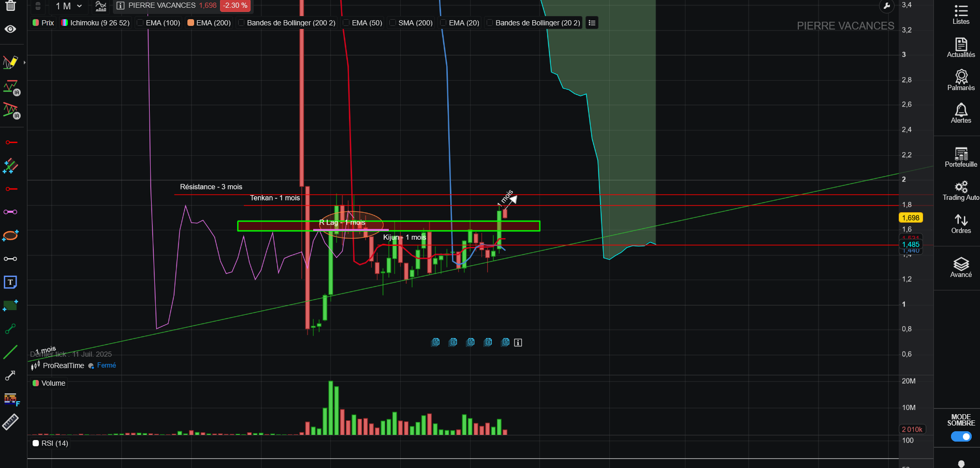Viewport: 980px width, 468px height.
Task: Enable the EMA (100) indicator checkbox
Action: point(140,23)
